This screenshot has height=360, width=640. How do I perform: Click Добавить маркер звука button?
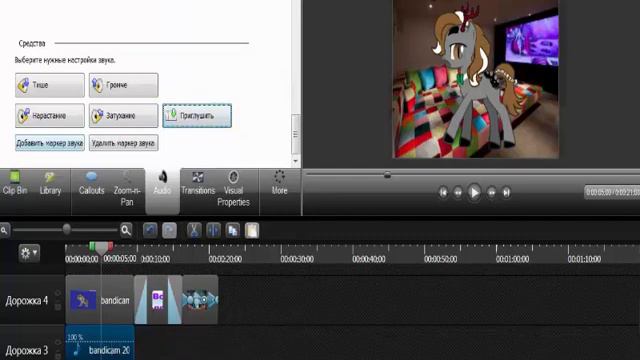(50, 143)
